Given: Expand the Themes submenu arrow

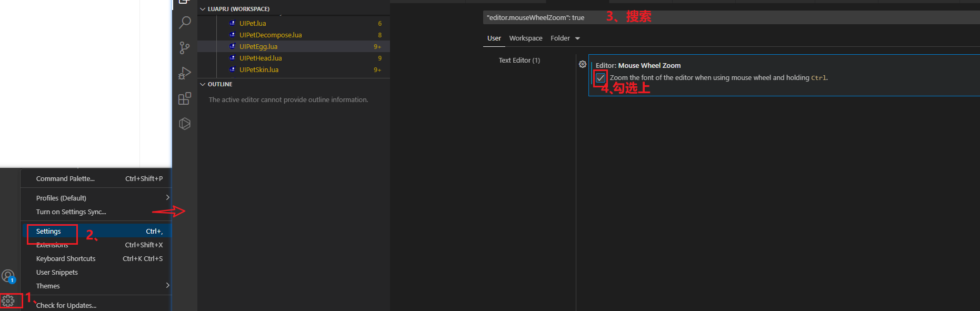Looking at the screenshot, I should pyautogui.click(x=167, y=285).
